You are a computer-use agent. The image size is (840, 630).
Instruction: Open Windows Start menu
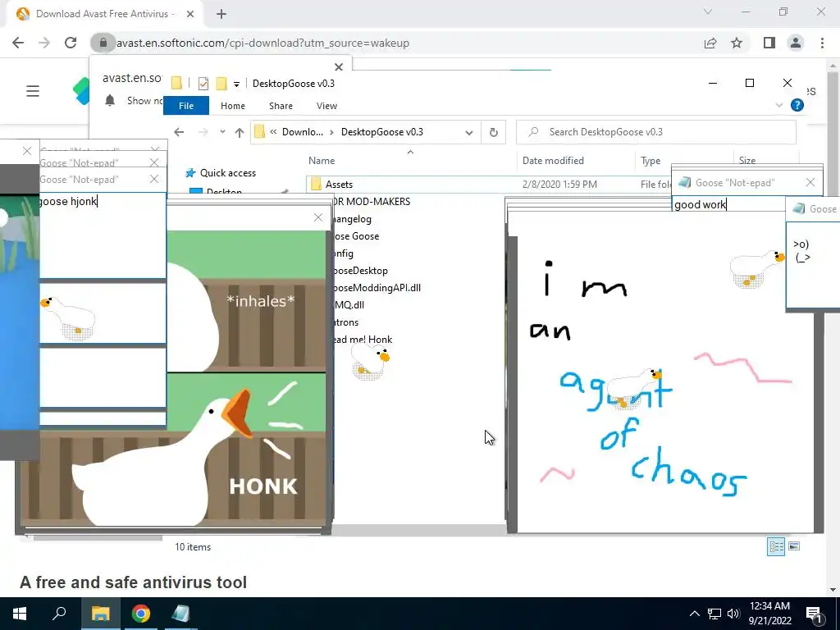point(20,614)
